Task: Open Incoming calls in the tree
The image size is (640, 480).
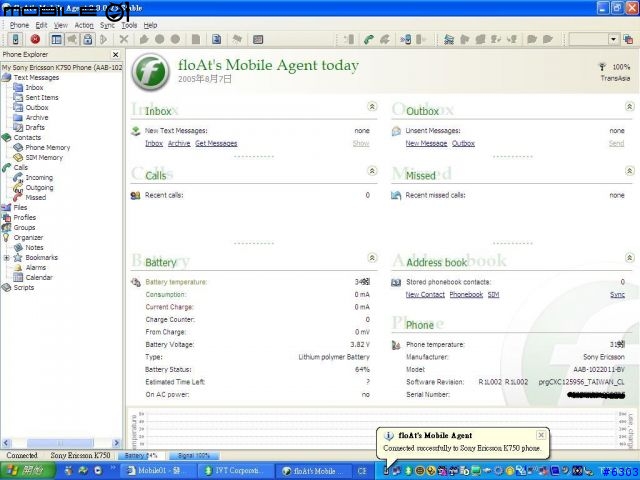Action: (x=39, y=178)
